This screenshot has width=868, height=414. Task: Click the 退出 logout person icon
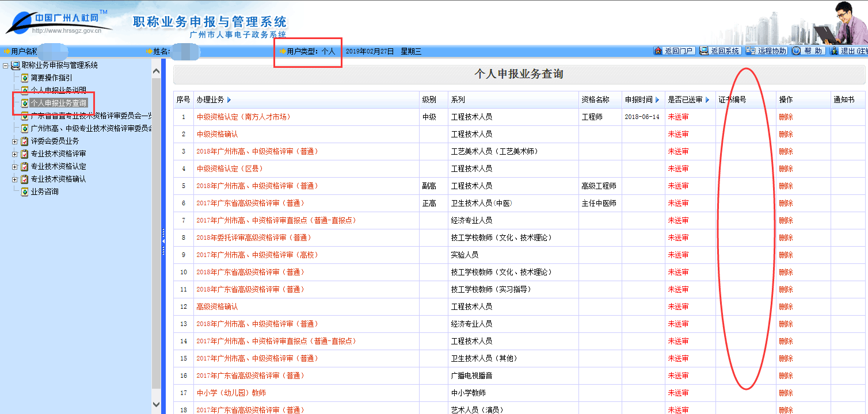834,51
